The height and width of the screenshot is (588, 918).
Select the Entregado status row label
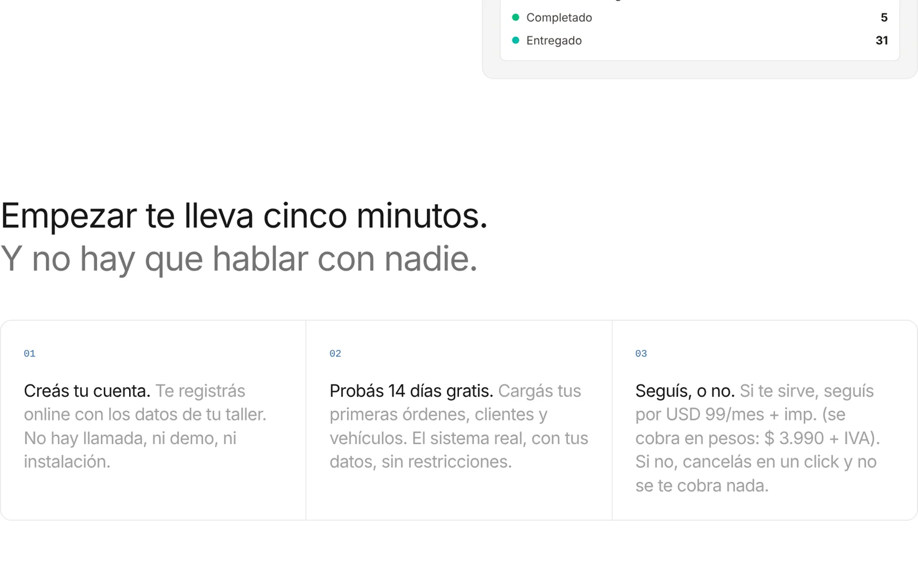[554, 41]
